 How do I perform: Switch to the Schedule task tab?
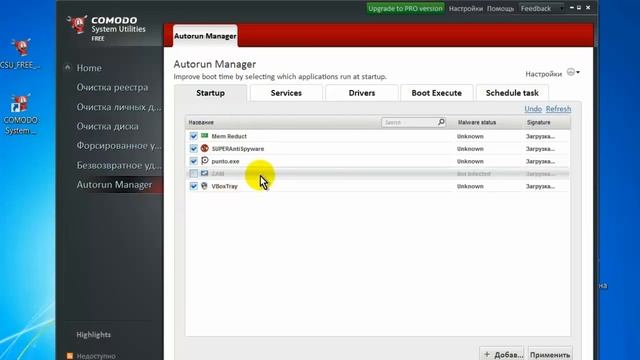coord(512,93)
